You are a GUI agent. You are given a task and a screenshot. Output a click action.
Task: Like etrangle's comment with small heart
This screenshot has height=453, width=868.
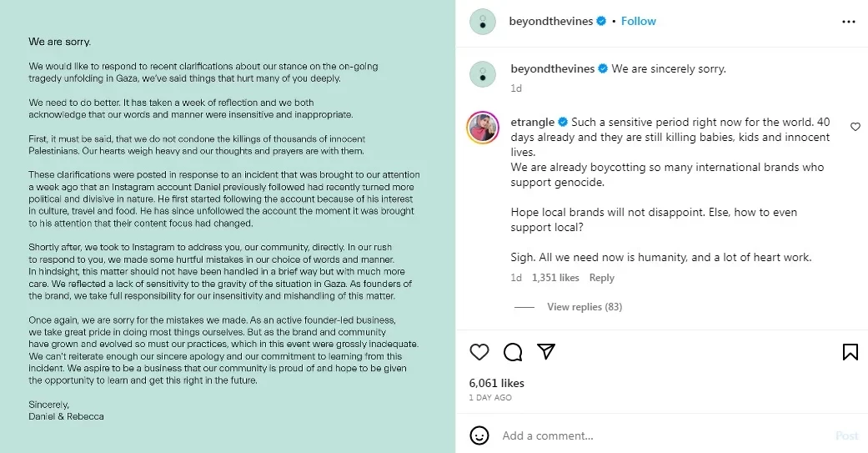coord(855,127)
